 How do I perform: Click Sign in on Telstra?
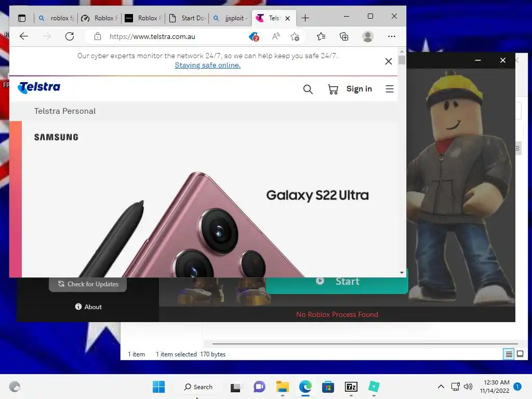pyautogui.click(x=359, y=89)
